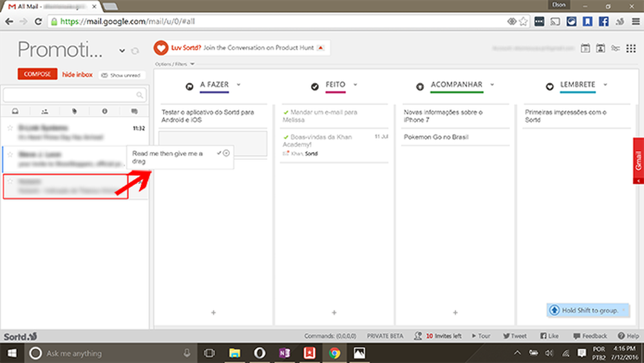
Task: Open Opera from the taskbar
Action: point(259,353)
